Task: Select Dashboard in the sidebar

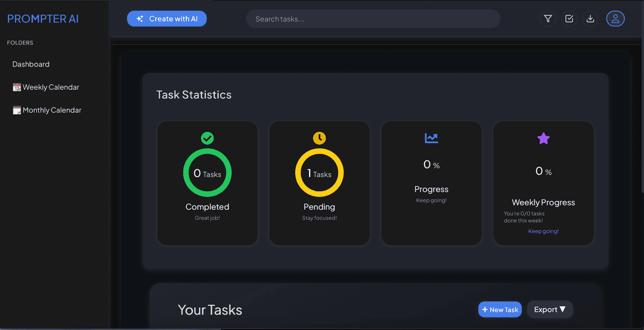Action: [x=31, y=64]
